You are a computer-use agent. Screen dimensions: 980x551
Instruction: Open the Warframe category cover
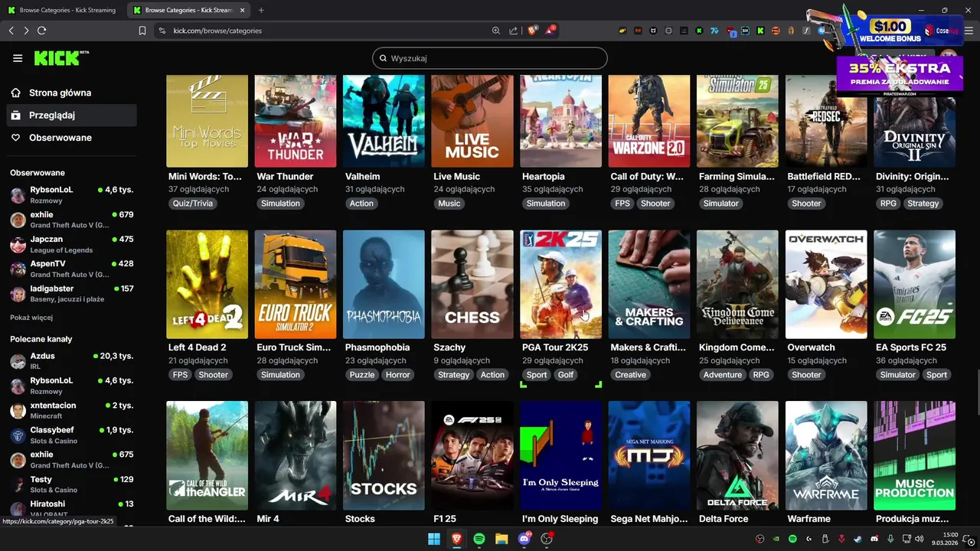(826, 455)
